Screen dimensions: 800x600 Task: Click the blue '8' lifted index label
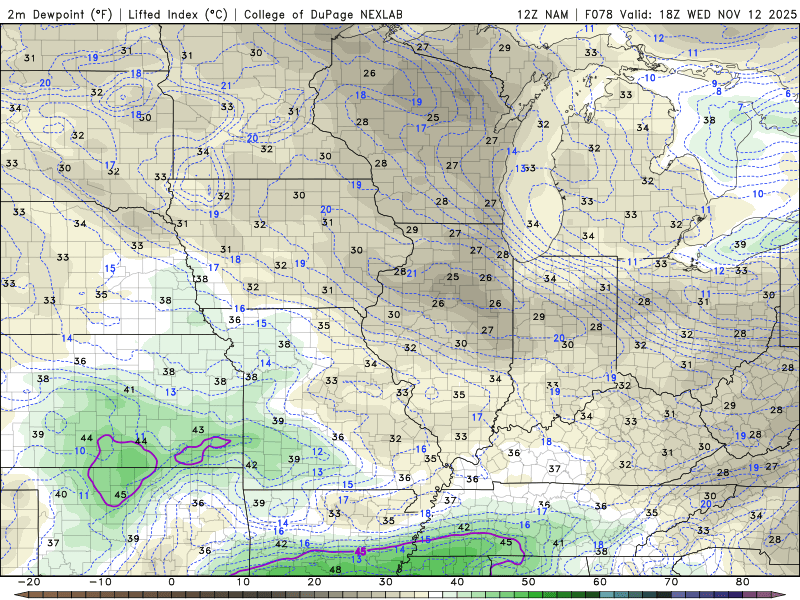click(x=719, y=91)
